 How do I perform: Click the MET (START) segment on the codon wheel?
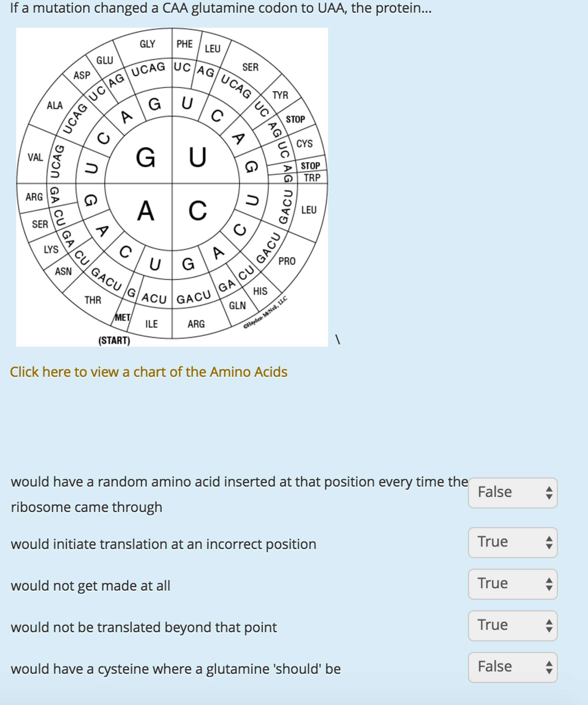[122, 316]
